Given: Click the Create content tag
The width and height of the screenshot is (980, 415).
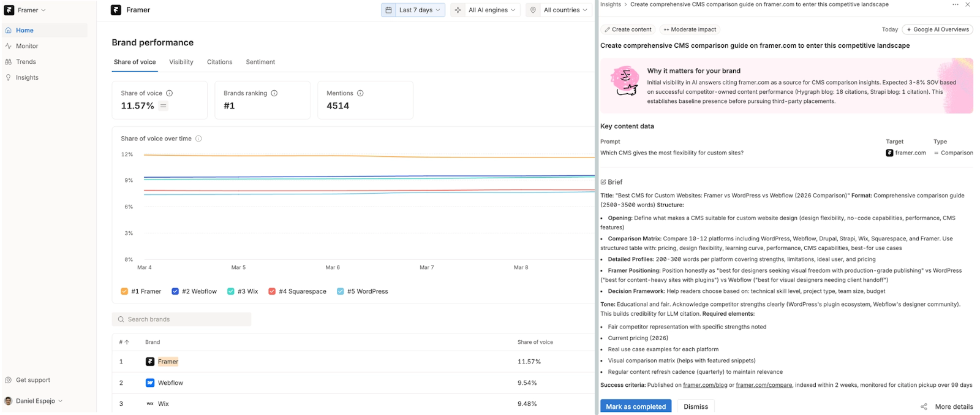Looking at the screenshot, I should coord(628,29).
